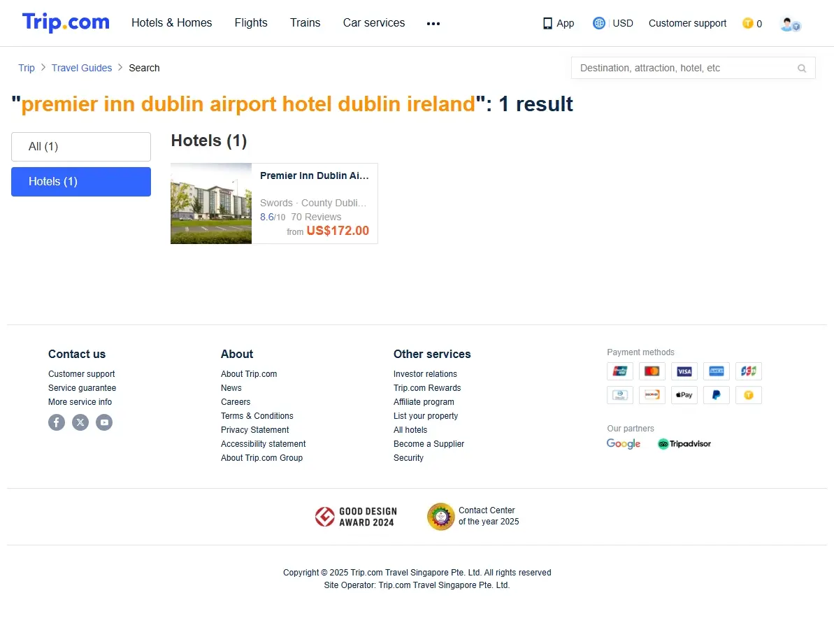834x644 pixels.
Task: Open the more navigation options ellipsis
Action: (x=433, y=23)
